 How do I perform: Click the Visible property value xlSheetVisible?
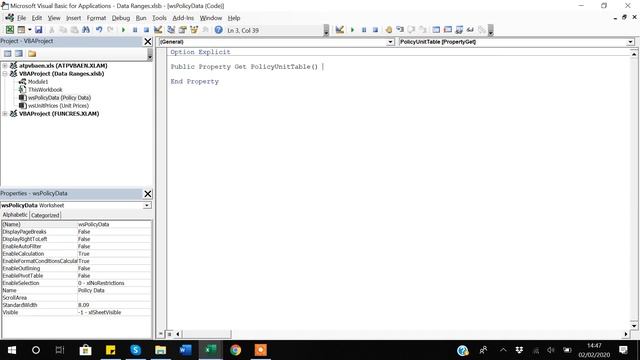[114, 312]
